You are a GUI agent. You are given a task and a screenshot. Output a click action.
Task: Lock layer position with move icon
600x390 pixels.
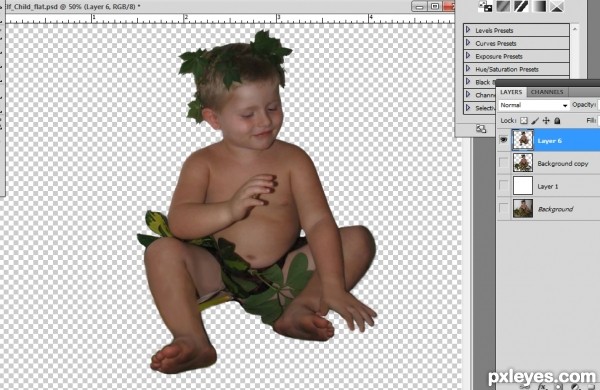pyautogui.click(x=546, y=121)
